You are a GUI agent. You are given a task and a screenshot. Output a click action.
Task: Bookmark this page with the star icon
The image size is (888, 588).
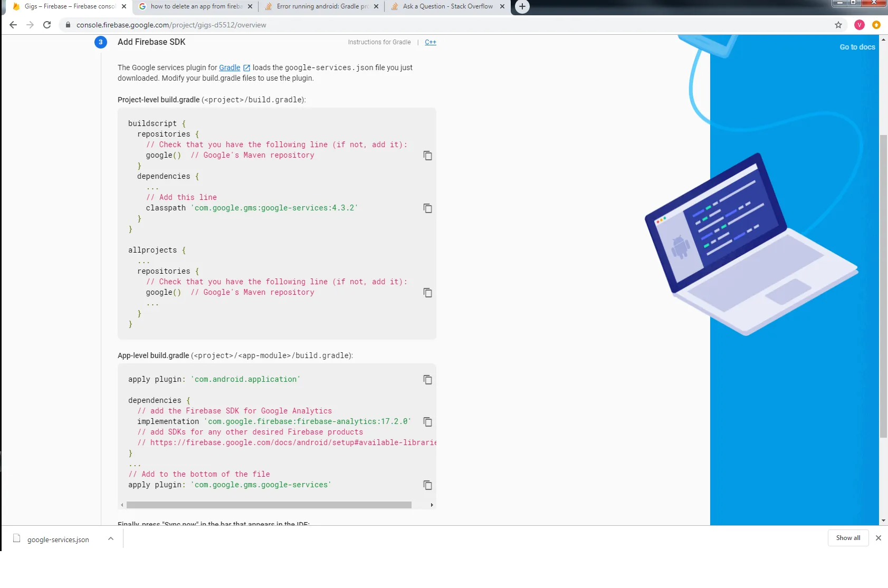point(838,25)
